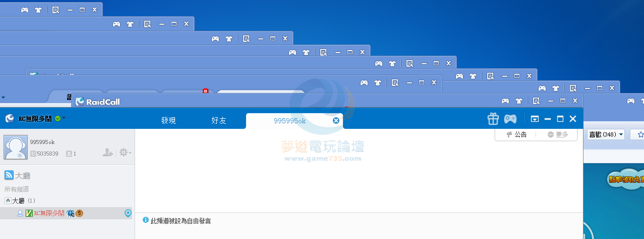
Task: Click document menu icon in second-highest background window
Action: click(148, 24)
